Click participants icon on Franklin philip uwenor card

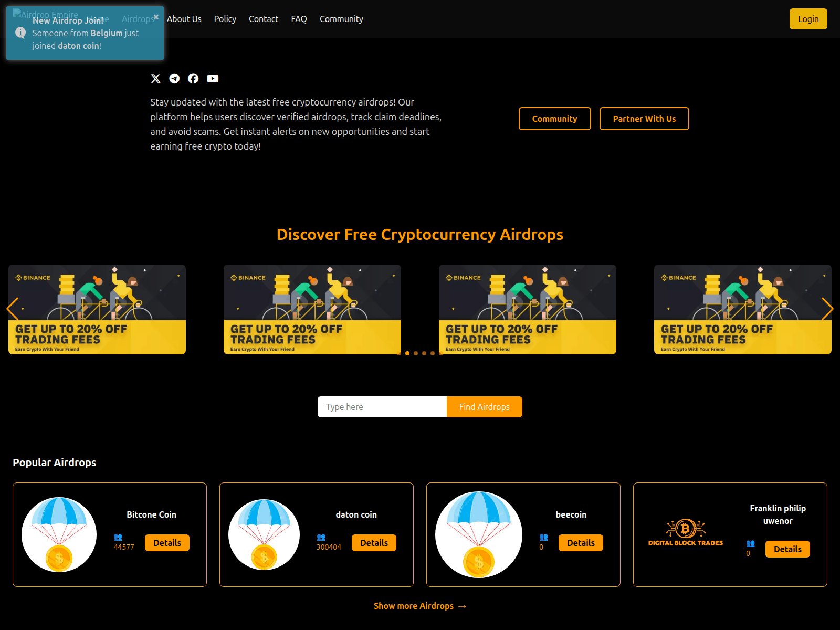click(x=751, y=543)
